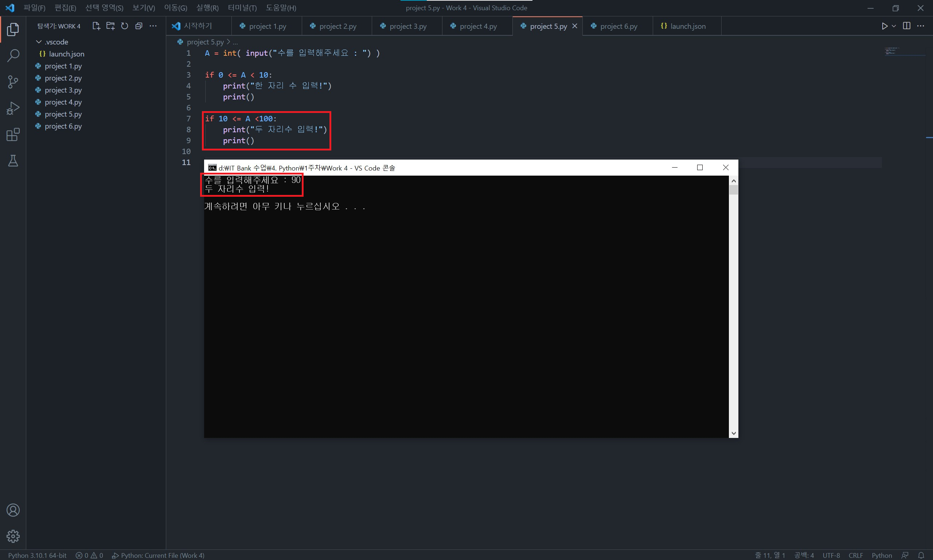Click the New File icon in explorer

tap(96, 26)
